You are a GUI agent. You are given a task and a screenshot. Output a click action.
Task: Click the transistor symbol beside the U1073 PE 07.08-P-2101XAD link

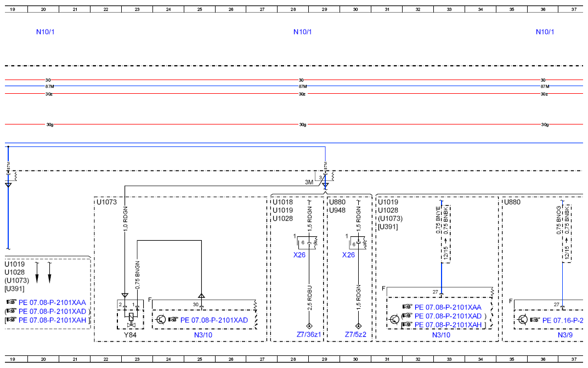(x=161, y=320)
